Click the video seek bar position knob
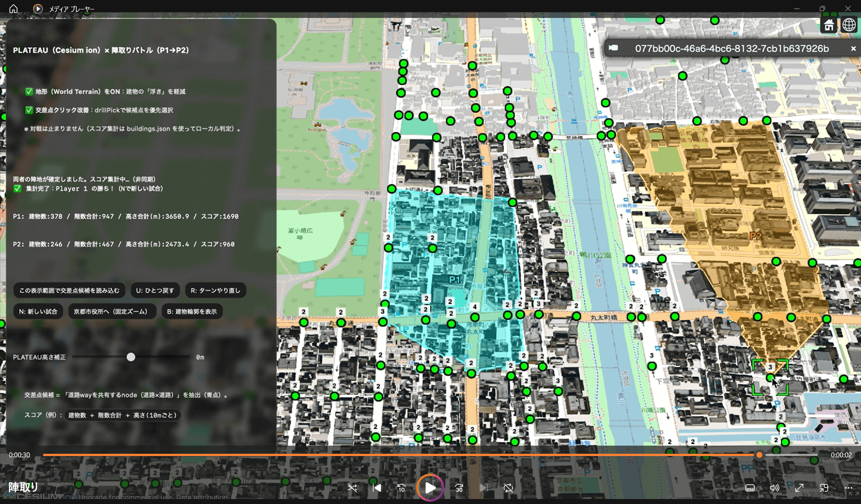The image size is (861, 504). (x=759, y=455)
